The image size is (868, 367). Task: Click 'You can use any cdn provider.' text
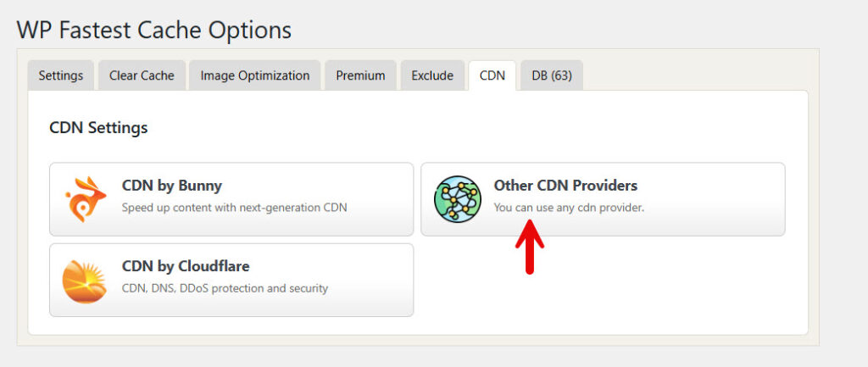coord(569,209)
